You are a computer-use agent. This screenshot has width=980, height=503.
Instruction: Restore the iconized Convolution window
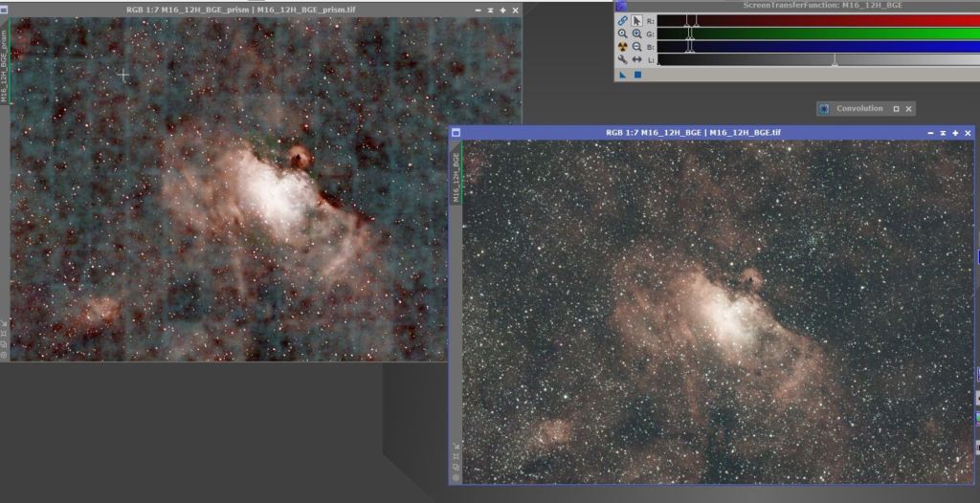click(896, 109)
